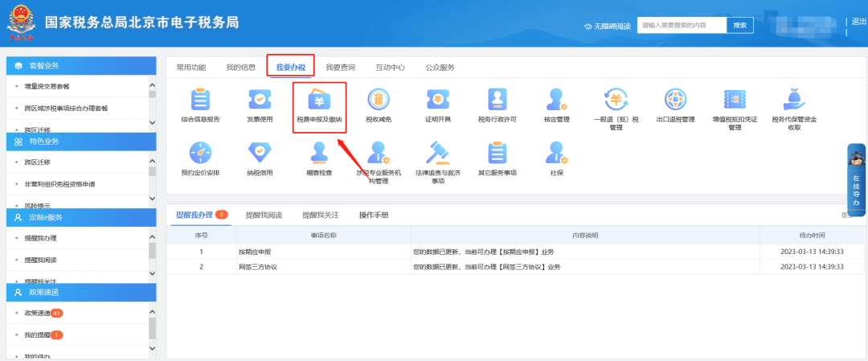This screenshot has width=868, height=361.
Task: Open 跨区迁移 under 特色业务
Action: pyautogui.click(x=38, y=162)
